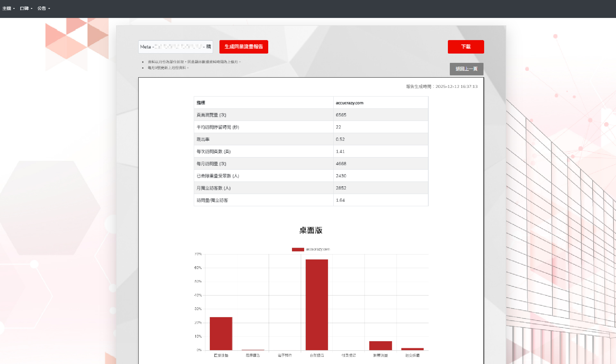Screen dimensions: 616x364
Task: Click the accucrazy.com table column header
Action: (349, 103)
